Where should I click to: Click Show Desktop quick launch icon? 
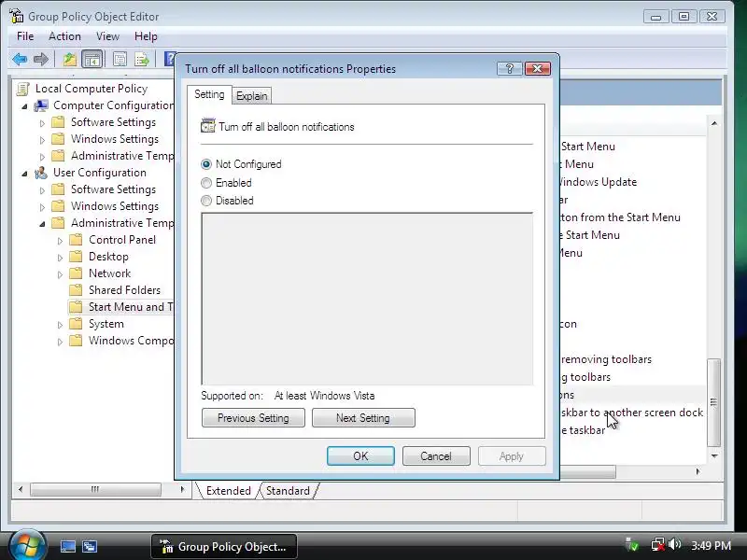pos(67,546)
